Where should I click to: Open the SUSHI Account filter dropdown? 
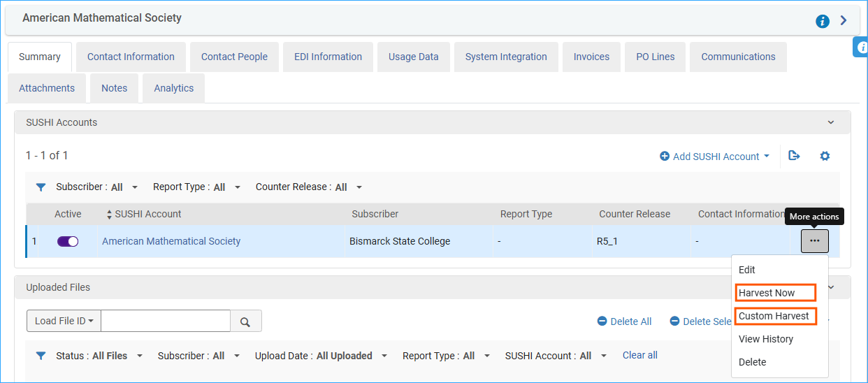[x=556, y=356]
